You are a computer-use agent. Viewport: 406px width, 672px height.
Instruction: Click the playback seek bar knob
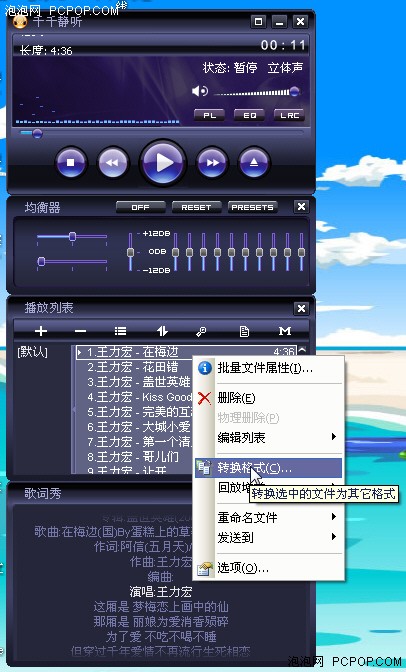click(37, 134)
